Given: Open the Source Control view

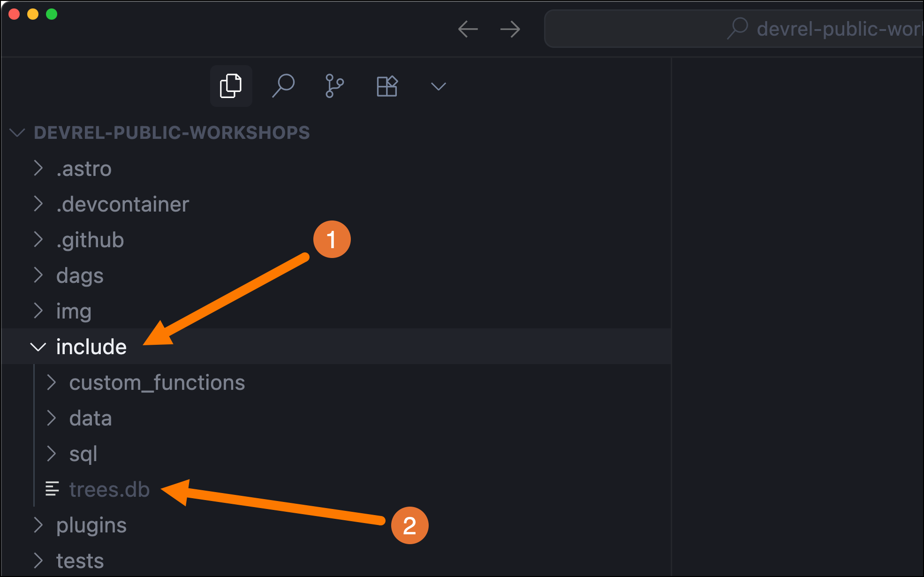Looking at the screenshot, I should coord(334,86).
